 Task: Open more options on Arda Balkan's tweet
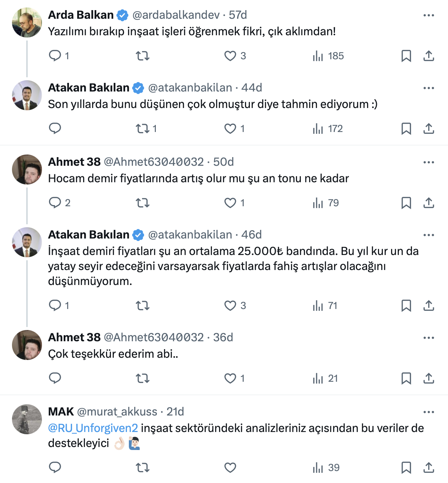(x=429, y=15)
